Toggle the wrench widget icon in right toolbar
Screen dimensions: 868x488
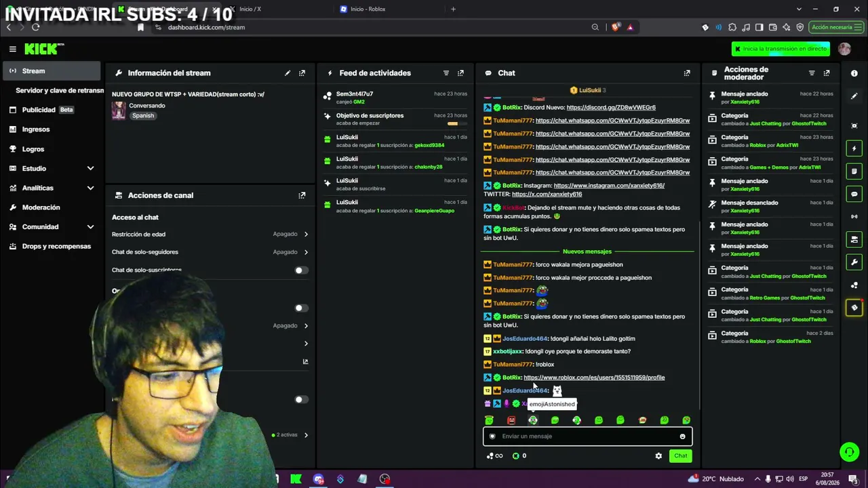click(x=854, y=262)
